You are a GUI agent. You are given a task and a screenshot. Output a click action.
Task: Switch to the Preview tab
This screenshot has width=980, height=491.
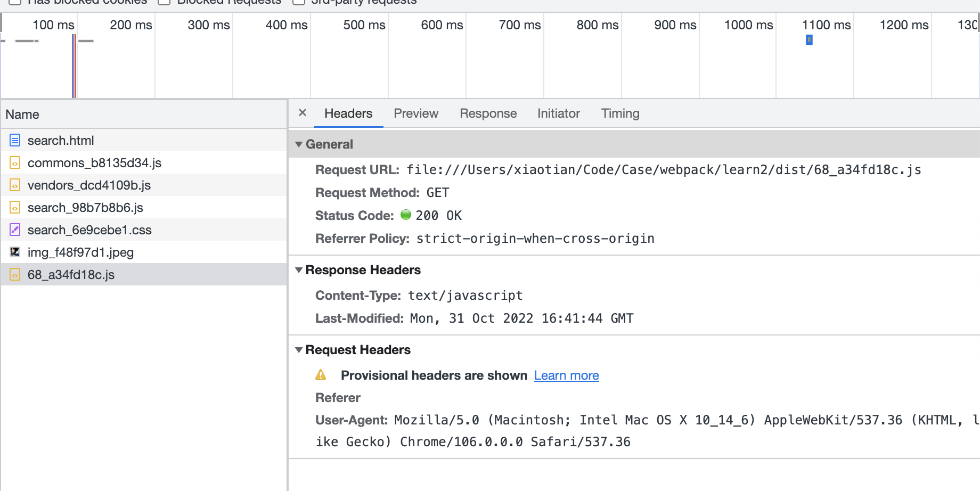tap(416, 113)
